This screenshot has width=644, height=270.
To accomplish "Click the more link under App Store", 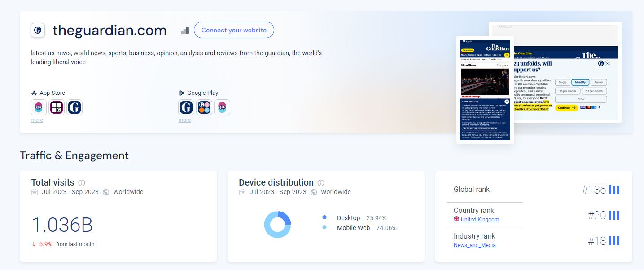I will (37, 120).
